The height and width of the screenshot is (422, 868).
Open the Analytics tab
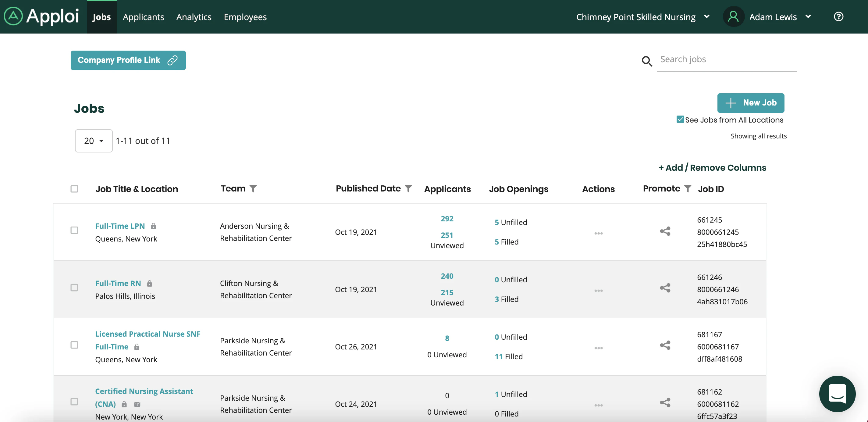tap(194, 17)
